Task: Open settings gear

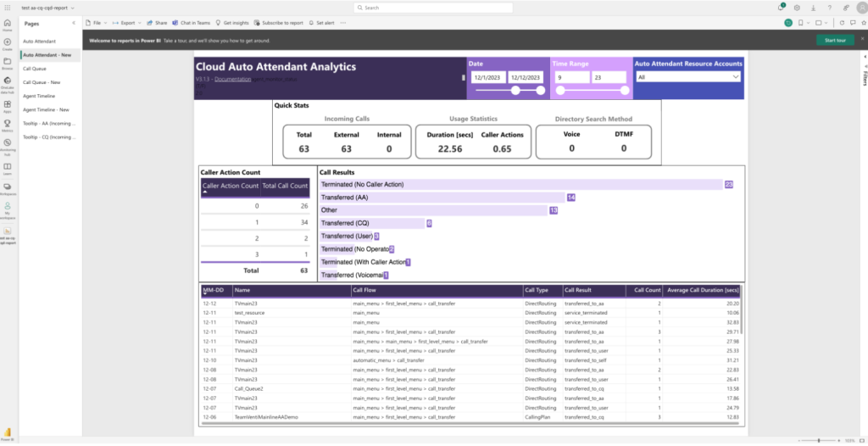Action: 797,8
